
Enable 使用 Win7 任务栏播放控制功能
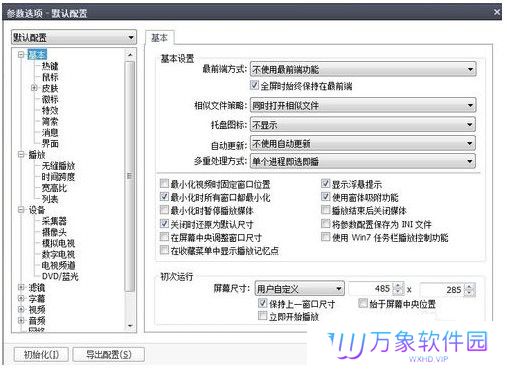(x=325, y=237)
